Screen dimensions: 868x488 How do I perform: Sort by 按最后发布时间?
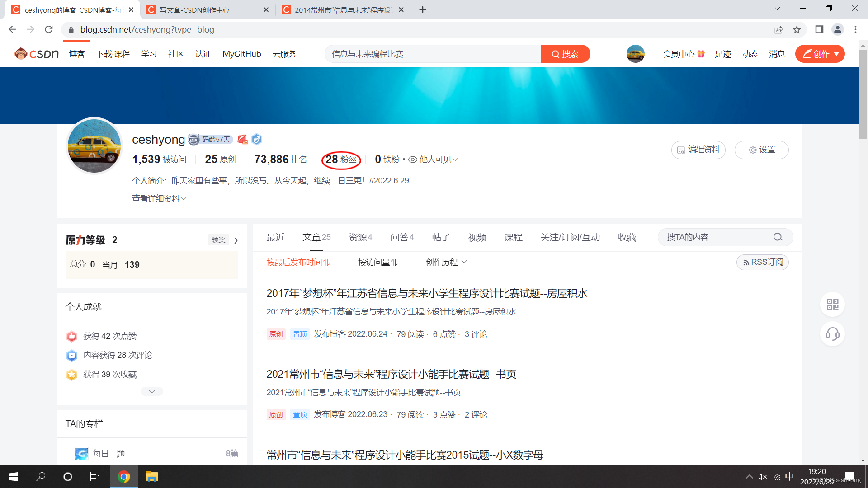point(298,262)
